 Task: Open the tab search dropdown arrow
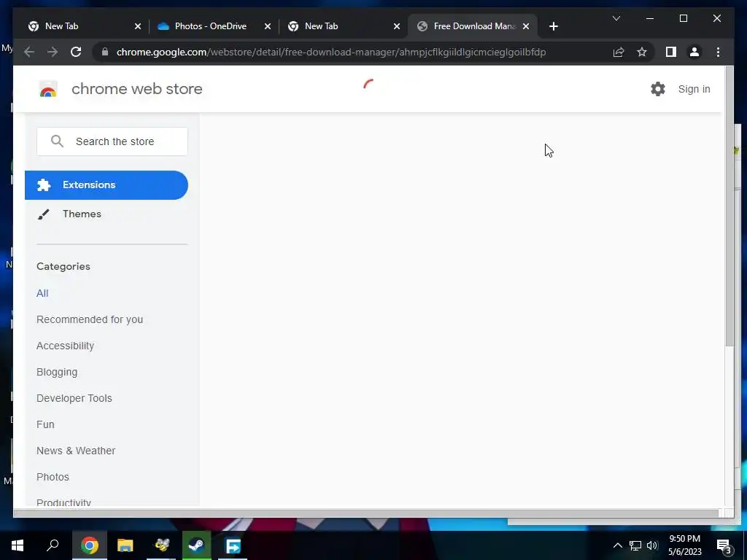coord(616,18)
